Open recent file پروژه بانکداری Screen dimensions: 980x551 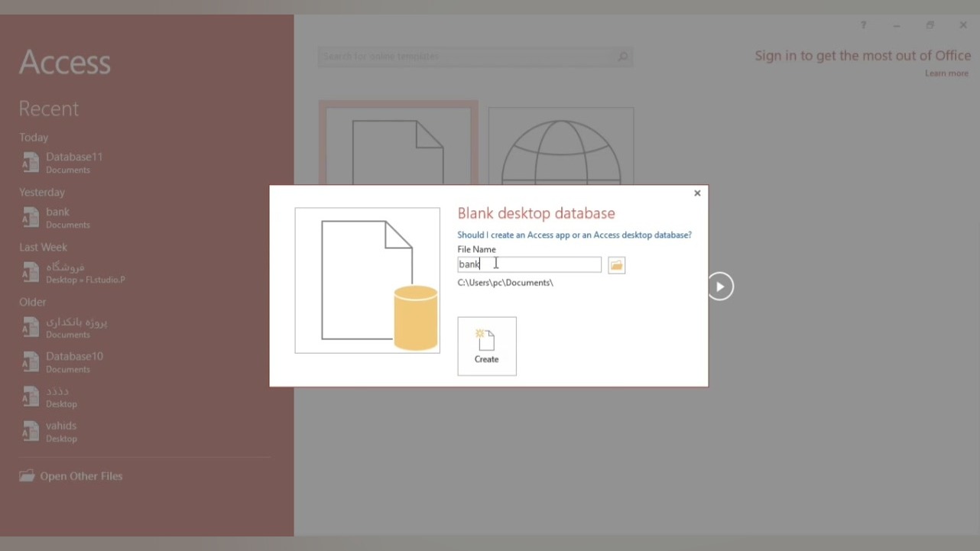tap(64, 327)
